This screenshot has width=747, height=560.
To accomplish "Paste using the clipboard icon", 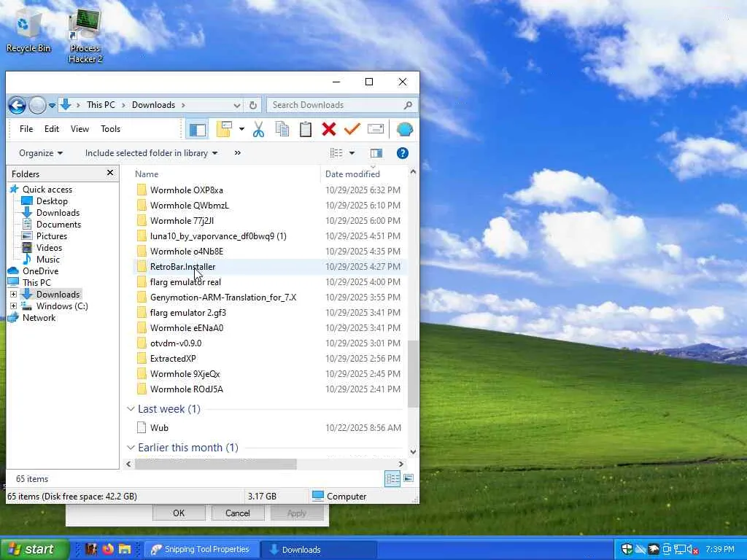I will [x=306, y=129].
